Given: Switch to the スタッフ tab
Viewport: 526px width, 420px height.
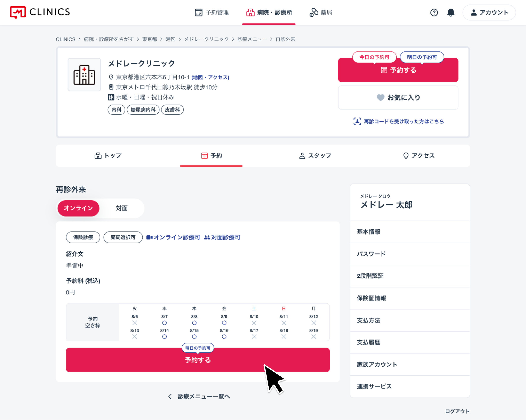Looking at the screenshot, I should click(x=315, y=156).
